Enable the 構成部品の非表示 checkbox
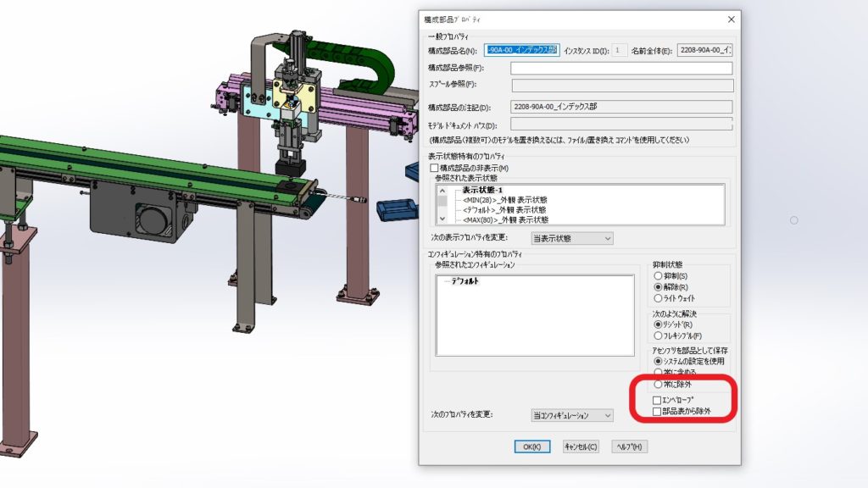The image size is (868, 488). pyautogui.click(x=435, y=169)
